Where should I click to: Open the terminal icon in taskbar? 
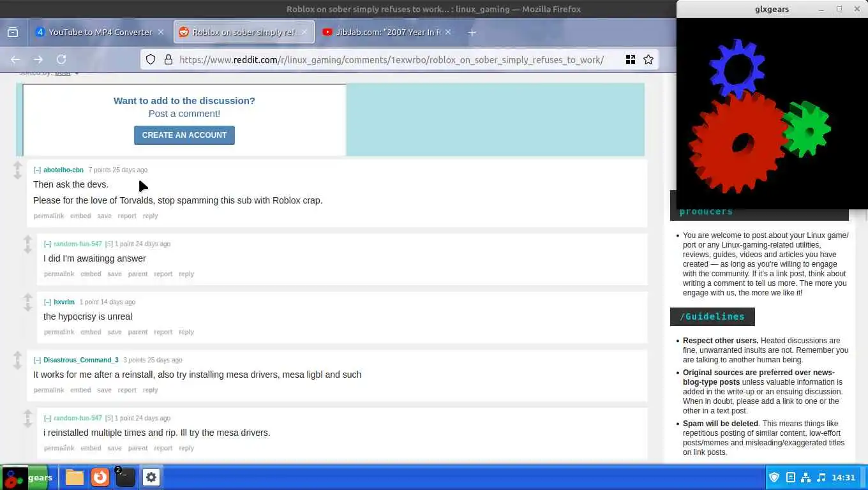pyautogui.click(x=125, y=477)
